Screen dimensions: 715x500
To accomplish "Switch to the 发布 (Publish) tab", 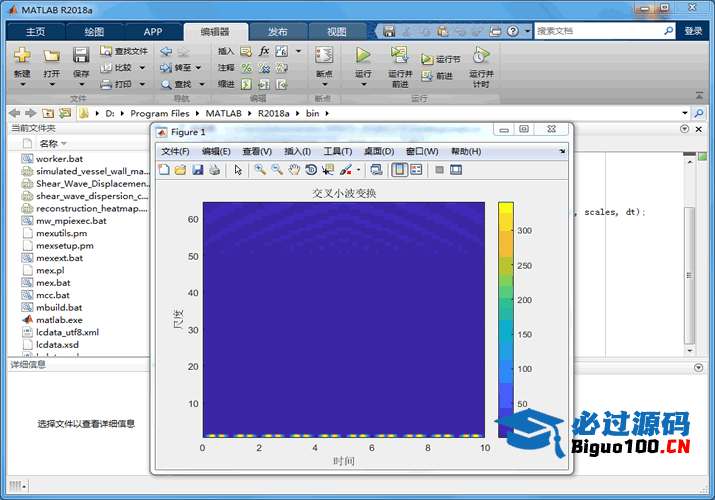I will pyautogui.click(x=278, y=31).
